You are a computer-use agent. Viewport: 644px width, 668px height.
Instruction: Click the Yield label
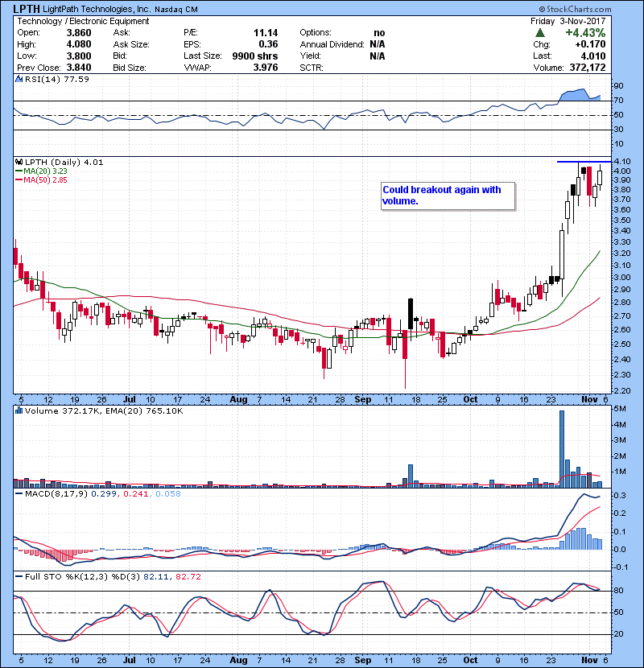tap(310, 56)
